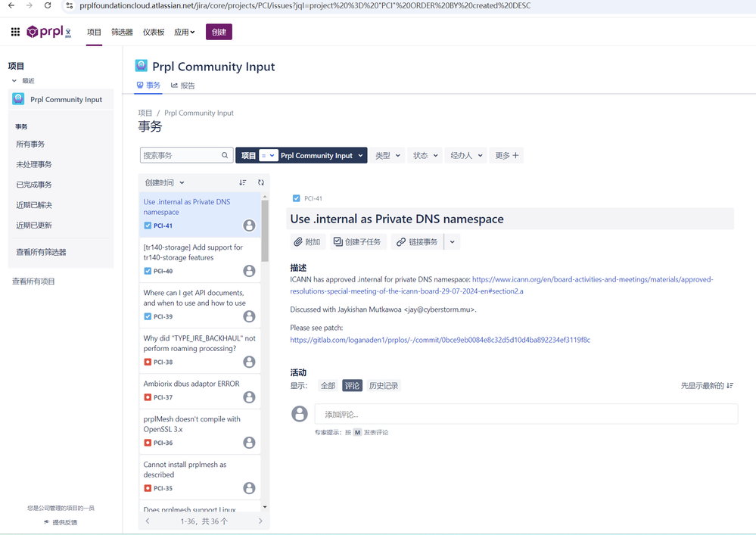The height and width of the screenshot is (535, 756).
Task: Click task type icon on PCI-40
Action: (148, 272)
